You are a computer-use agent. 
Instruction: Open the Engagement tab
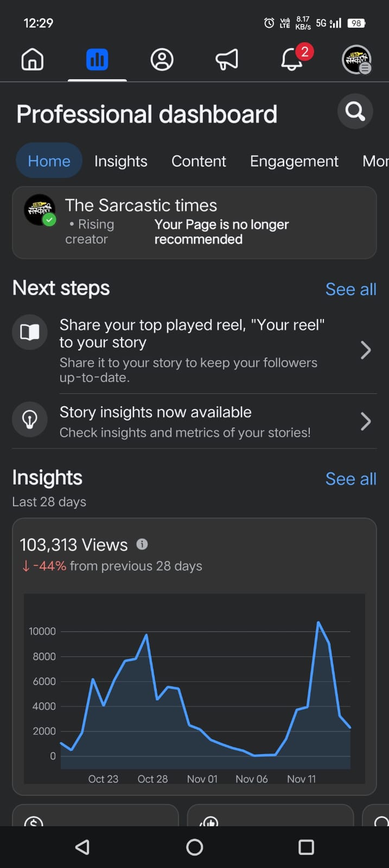(x=294, y=161)
